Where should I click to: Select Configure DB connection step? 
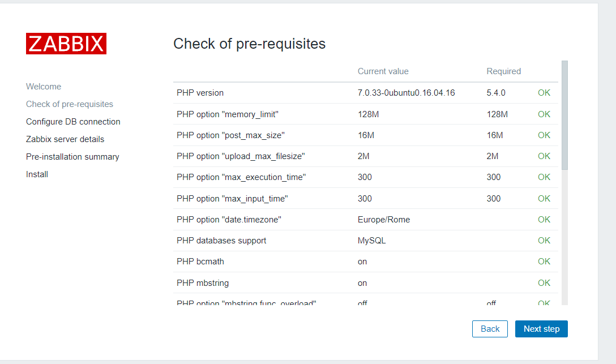pyautogui.click(x=73, y=122)
